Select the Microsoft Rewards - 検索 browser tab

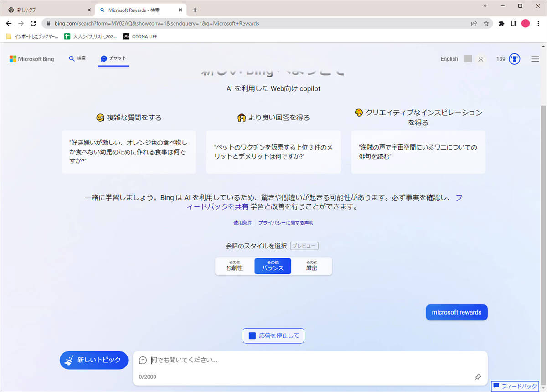[141, 10]
